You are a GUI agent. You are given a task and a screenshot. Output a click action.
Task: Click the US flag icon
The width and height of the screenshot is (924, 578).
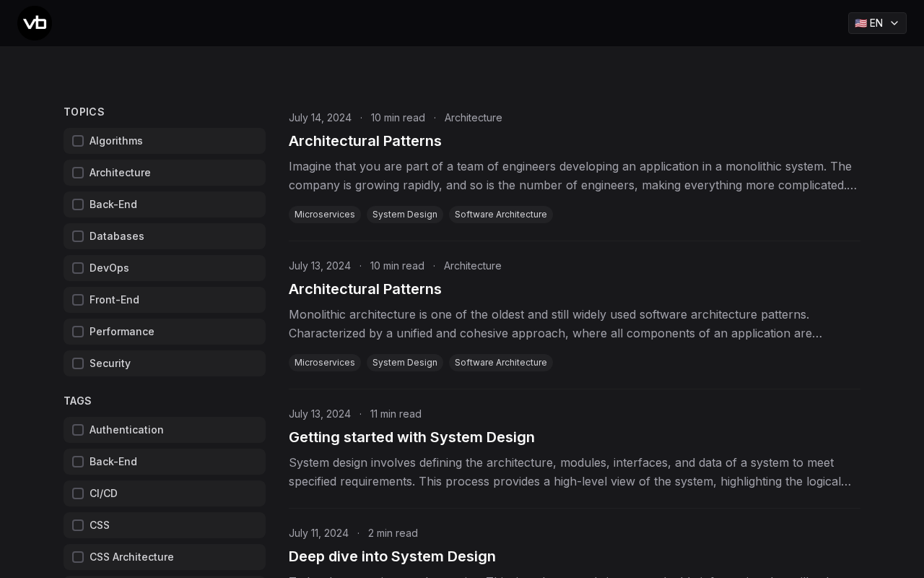(x=860, y=23)
